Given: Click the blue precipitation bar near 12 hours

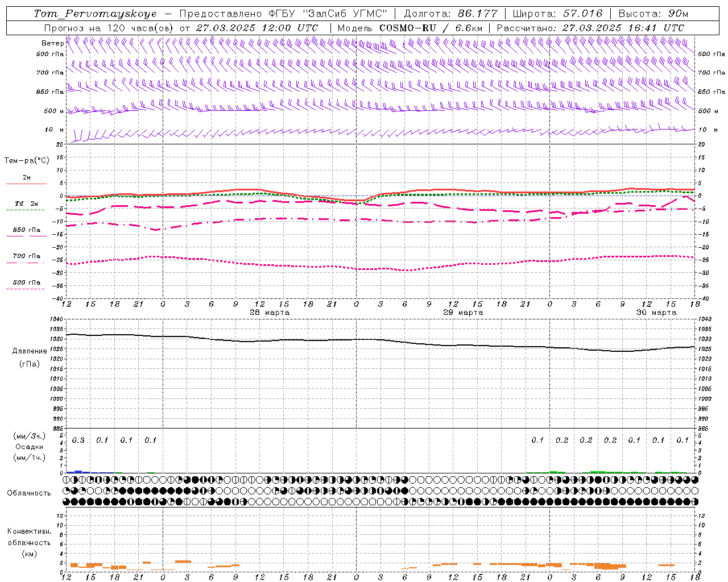Looking at the screenshot, I should (x=78, y=471).
